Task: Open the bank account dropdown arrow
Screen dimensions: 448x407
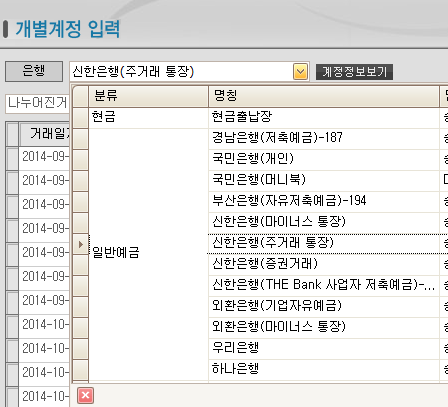Action: coord(300,72)
